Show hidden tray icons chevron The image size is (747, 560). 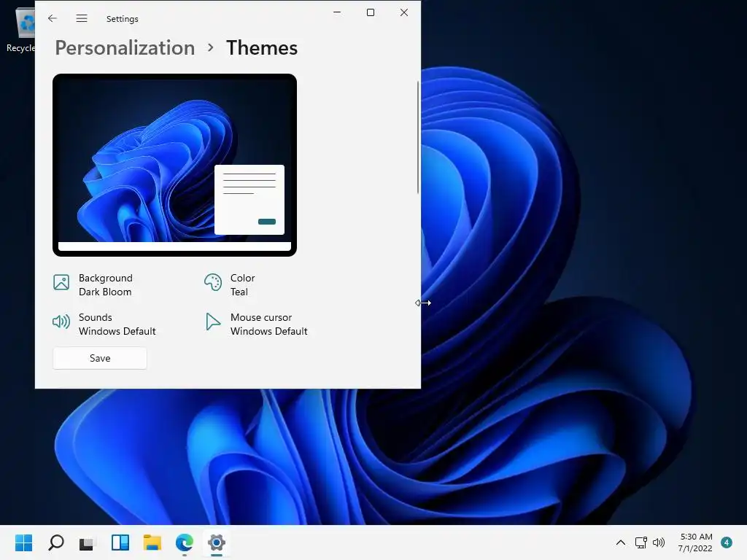[x=620, y=542]
